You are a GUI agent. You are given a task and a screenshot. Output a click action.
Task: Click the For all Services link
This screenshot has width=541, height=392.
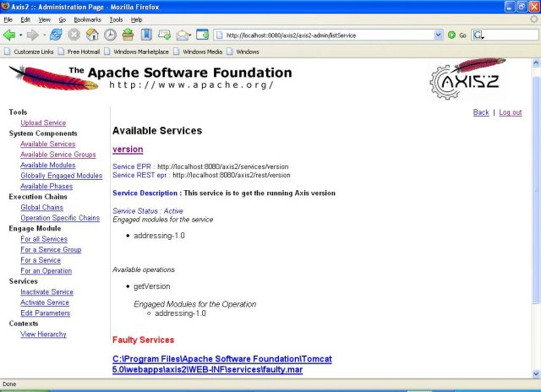point(44,239)
